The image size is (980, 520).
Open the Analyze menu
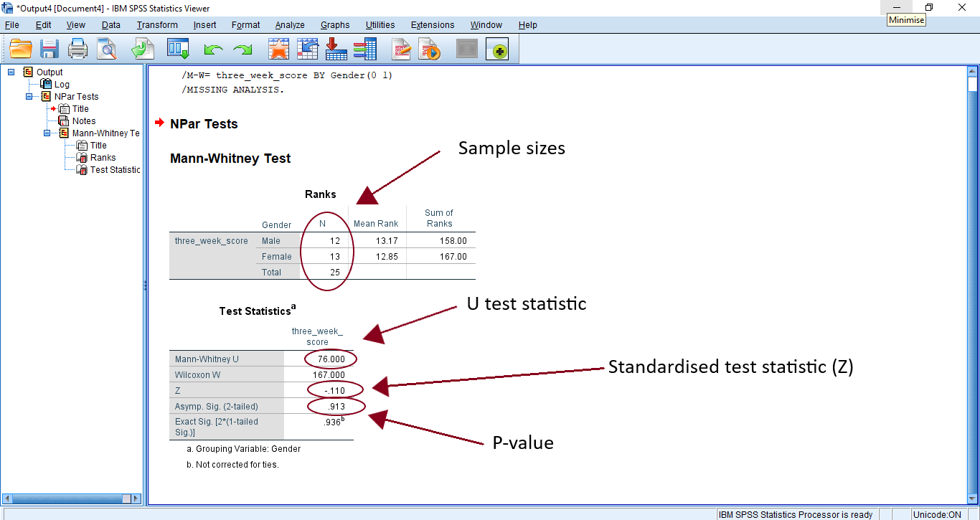coord(290,25)
